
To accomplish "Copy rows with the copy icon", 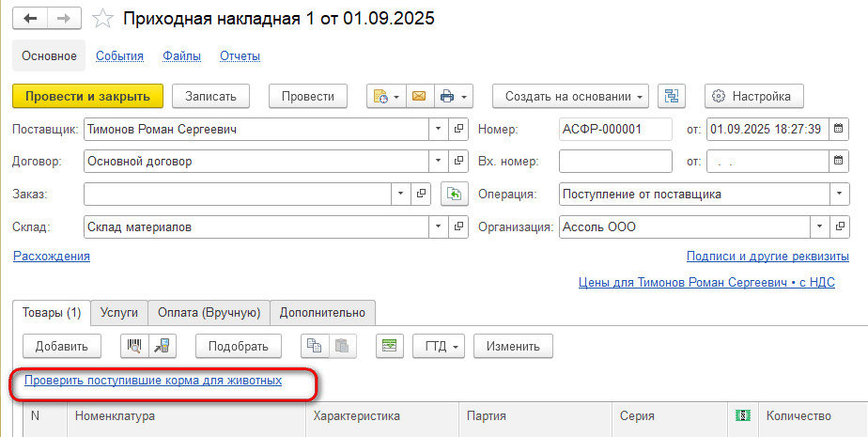I will point(315,346).
